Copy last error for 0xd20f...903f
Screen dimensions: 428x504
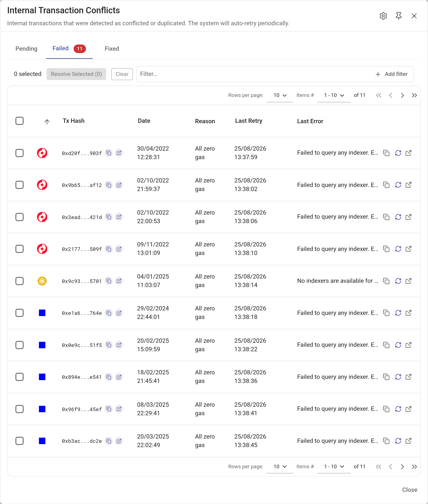(386, 153)
